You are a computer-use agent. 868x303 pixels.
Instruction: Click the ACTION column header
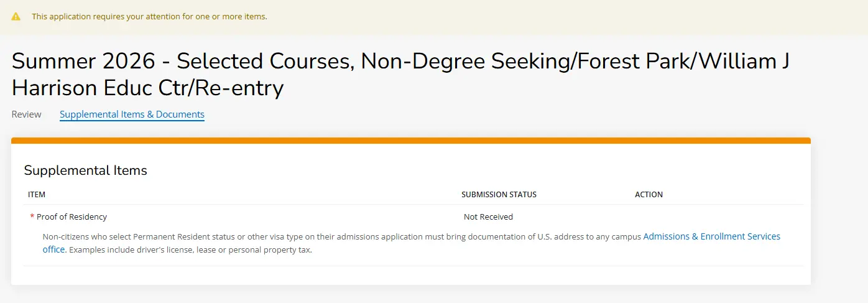tap(649, 195)
